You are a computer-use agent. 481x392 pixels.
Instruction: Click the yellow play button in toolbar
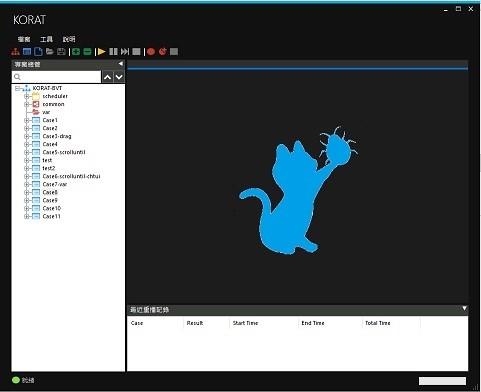(x=102, y=52)
